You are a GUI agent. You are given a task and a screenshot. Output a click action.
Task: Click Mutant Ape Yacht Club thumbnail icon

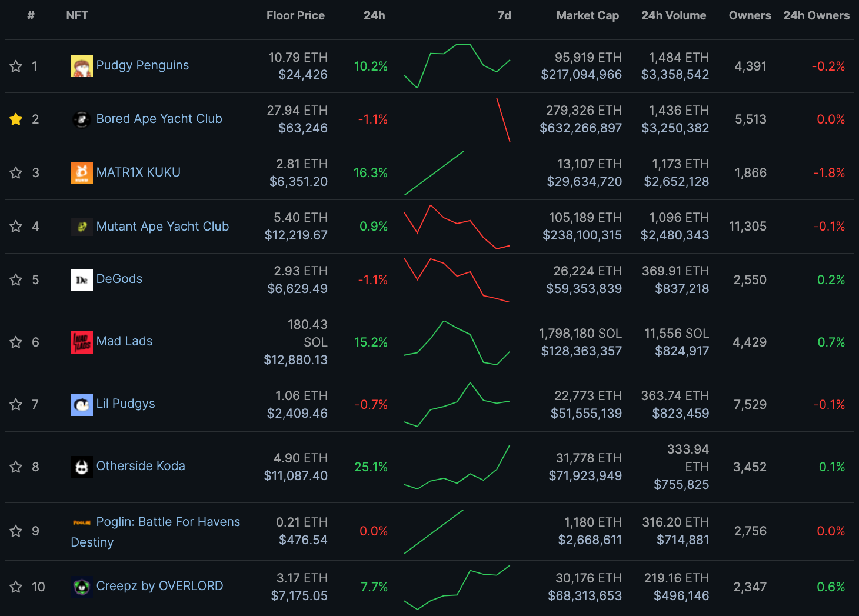(82, 227)
